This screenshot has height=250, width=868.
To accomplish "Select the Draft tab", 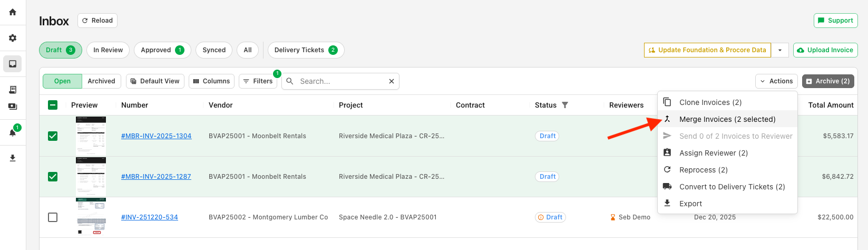I will pyautogui.click(x=61, y=50).
